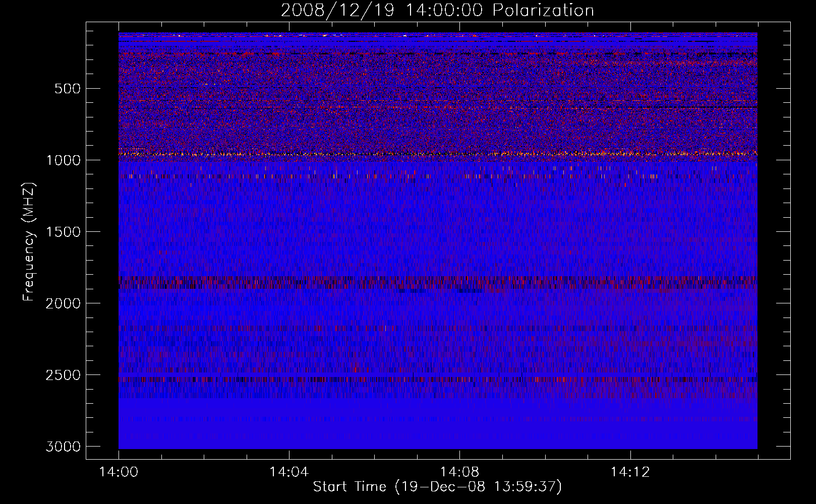The image size is (816, 504).
Task: Click the 2000 frequency tick label
Action: click(x=63, y=303)
